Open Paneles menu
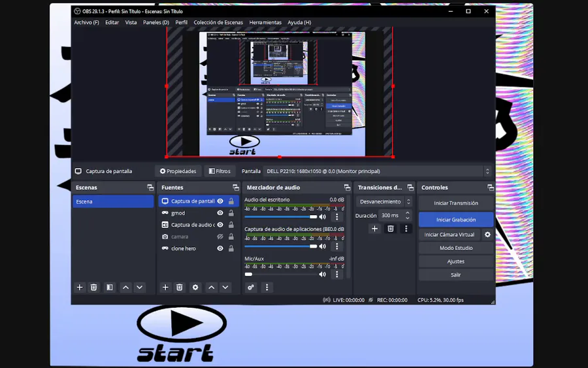588x368 pixels. (x=156, y=22)
